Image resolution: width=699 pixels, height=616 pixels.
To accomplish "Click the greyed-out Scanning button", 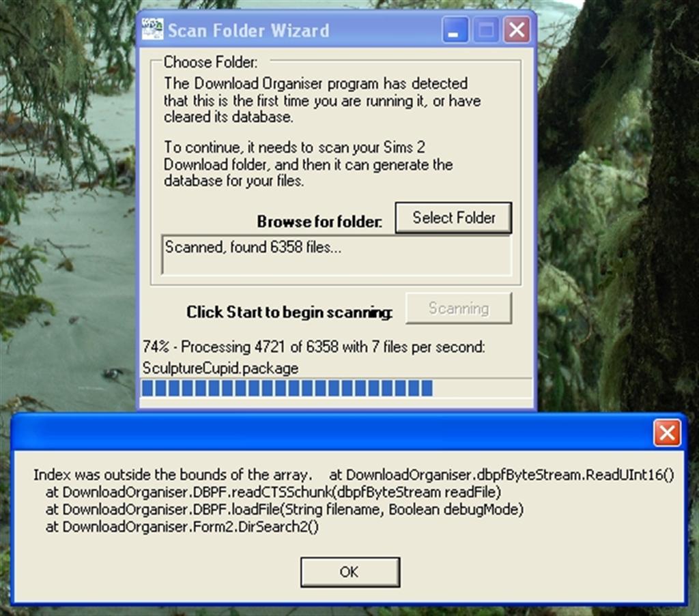I will point(458,308).
